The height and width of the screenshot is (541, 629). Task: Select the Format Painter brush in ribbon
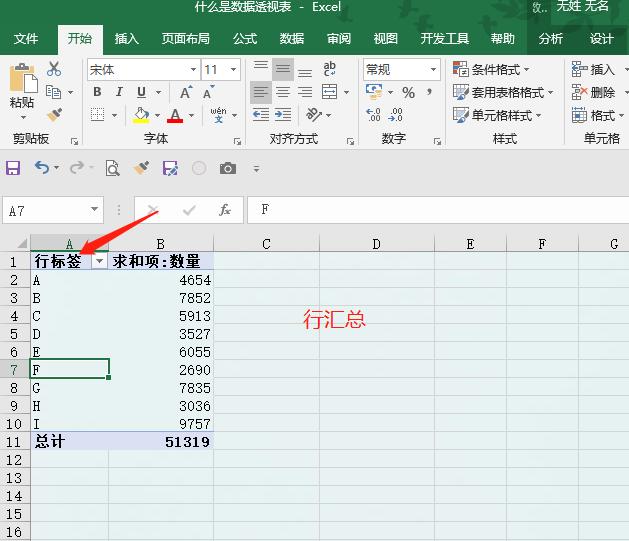point(54,115)
